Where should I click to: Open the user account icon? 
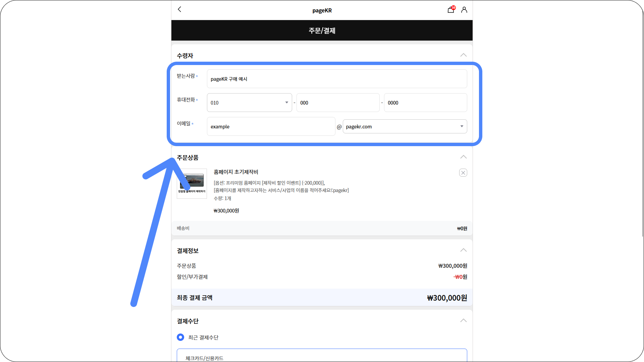(x=464, y=10)
